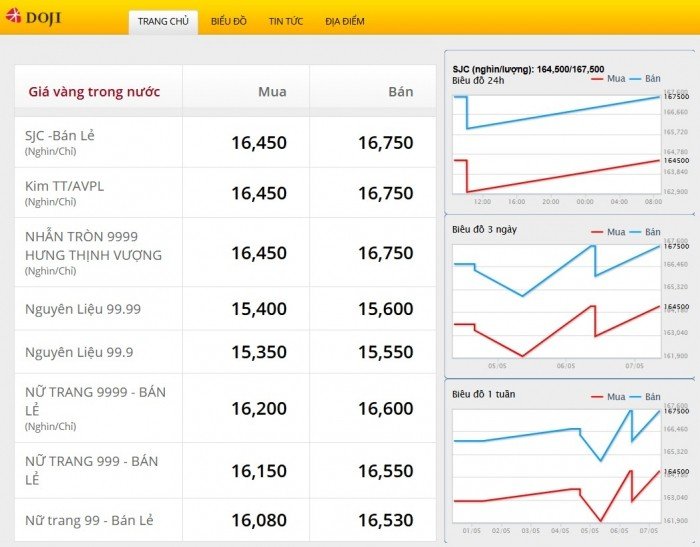Click the Mua column header
Image resolution: width=700 pixels, height=547 pixels.
[x=272, y=92]
